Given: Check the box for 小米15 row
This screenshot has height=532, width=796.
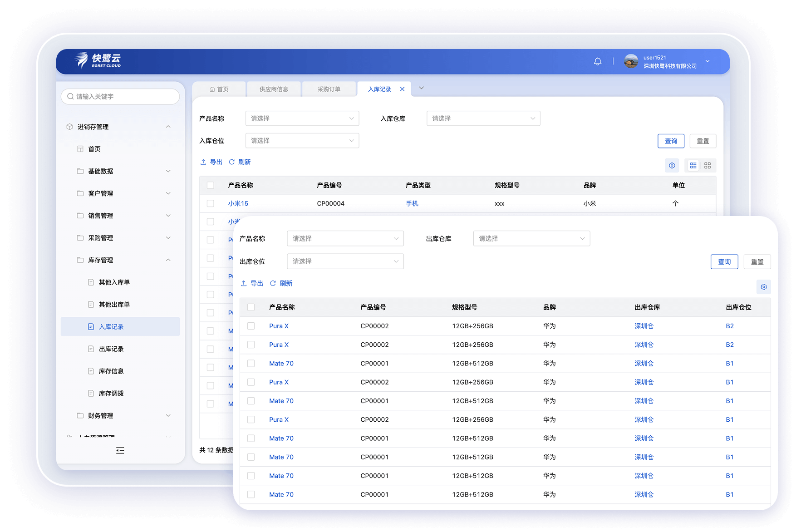Looking at the screenshot, I should [x=211, y=204].
